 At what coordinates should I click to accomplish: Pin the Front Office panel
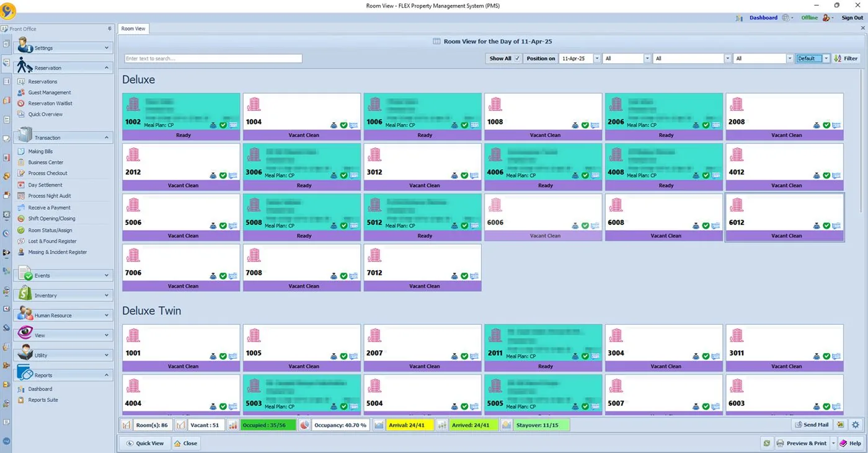[110, 29]
